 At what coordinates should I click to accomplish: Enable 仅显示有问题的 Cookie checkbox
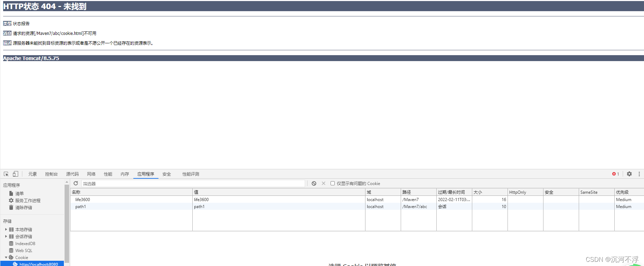click(x=333, y=183)
